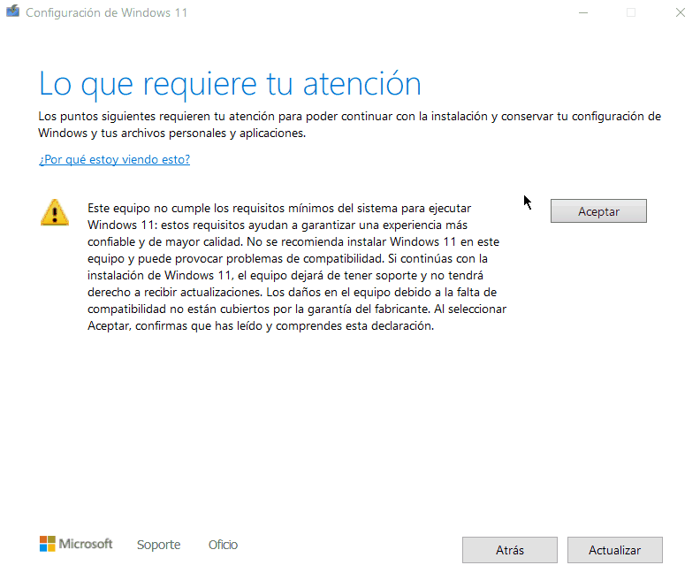Click the title 'Configuración de Windows 11'
The height and width of the screenshot is (588, 700).
point(106,12)
